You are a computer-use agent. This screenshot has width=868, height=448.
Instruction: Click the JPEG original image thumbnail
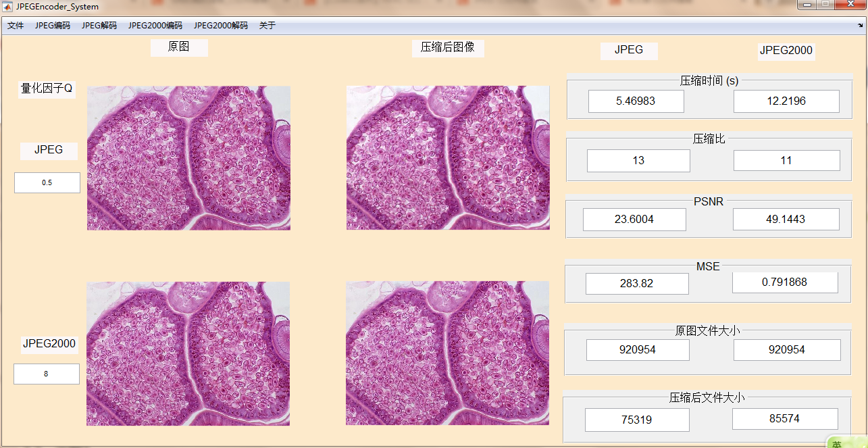188,158
